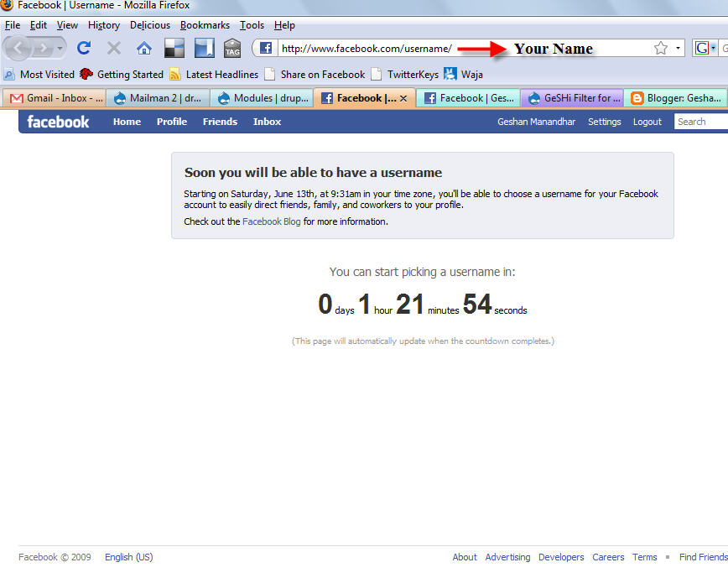Open the View menu
The width and height of the screenshot is (728, 578).
67,25
